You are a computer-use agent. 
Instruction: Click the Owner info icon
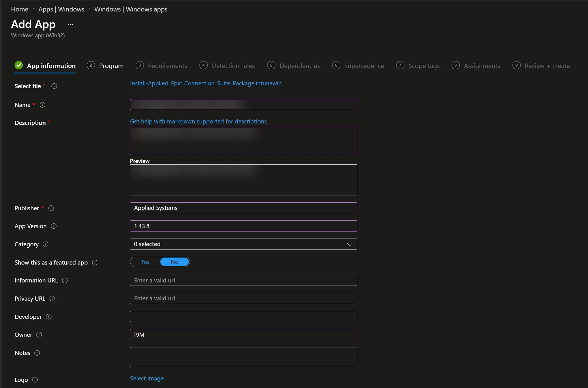pos(39,335)
